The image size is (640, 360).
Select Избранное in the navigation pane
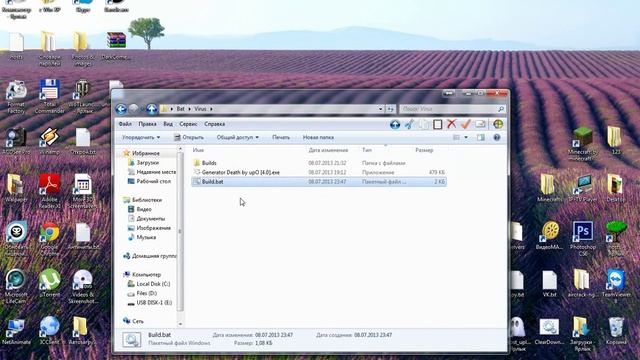click(x=146, y=153)
